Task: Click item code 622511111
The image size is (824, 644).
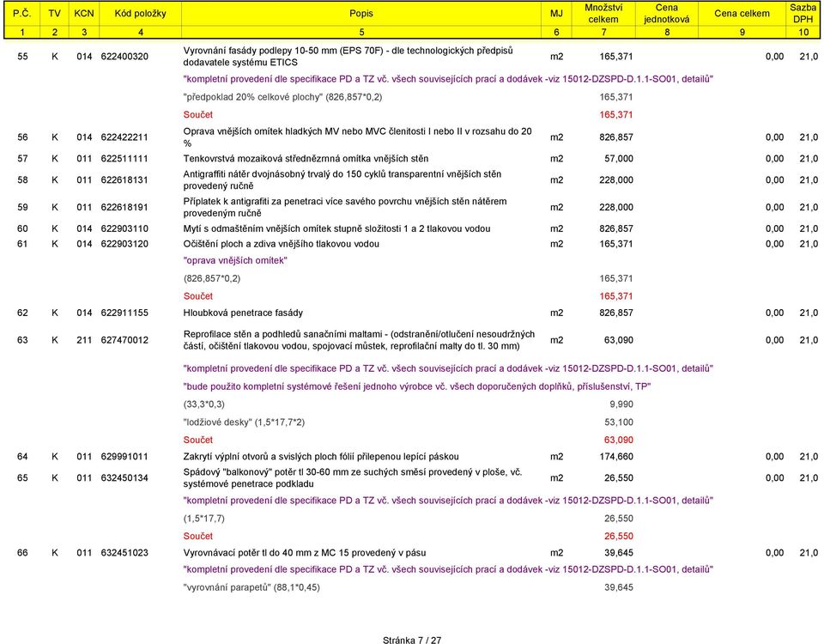Action: [124, 158]
